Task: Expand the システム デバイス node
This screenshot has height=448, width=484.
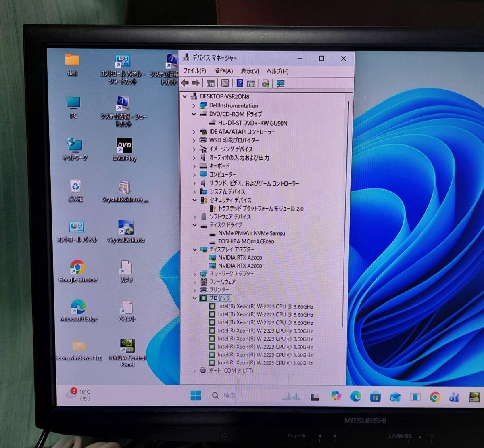Action: pos(194,192)
